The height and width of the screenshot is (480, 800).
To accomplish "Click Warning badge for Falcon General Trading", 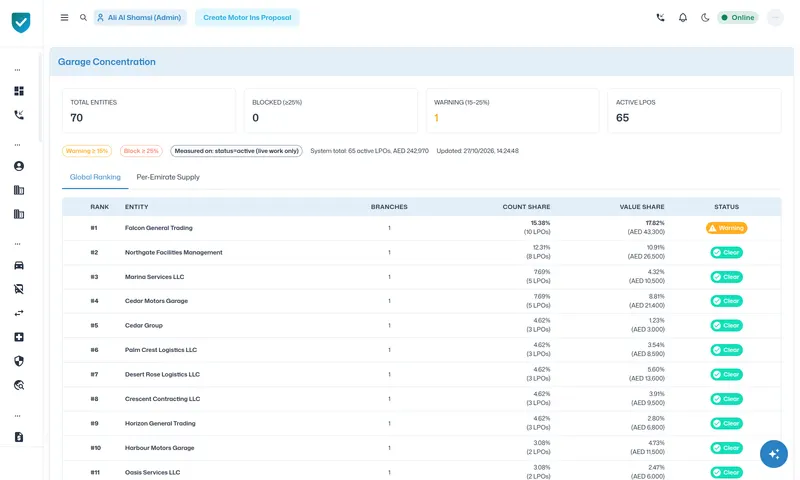I will [x=727, y=228].
